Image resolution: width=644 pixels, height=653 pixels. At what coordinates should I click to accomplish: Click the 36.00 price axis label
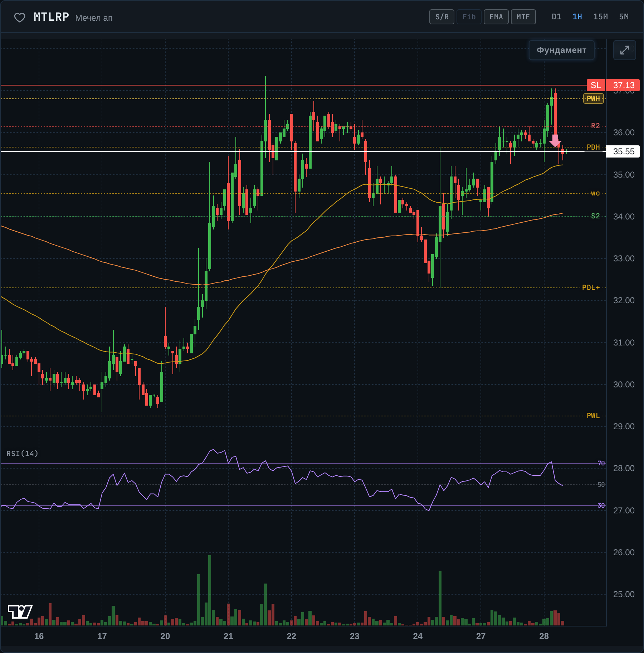click(624, 132)
